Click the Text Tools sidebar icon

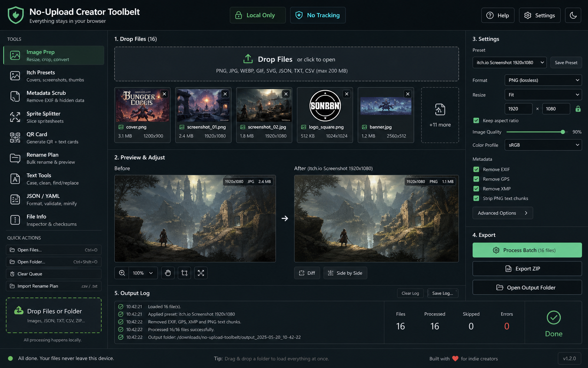tap(15, 179)
